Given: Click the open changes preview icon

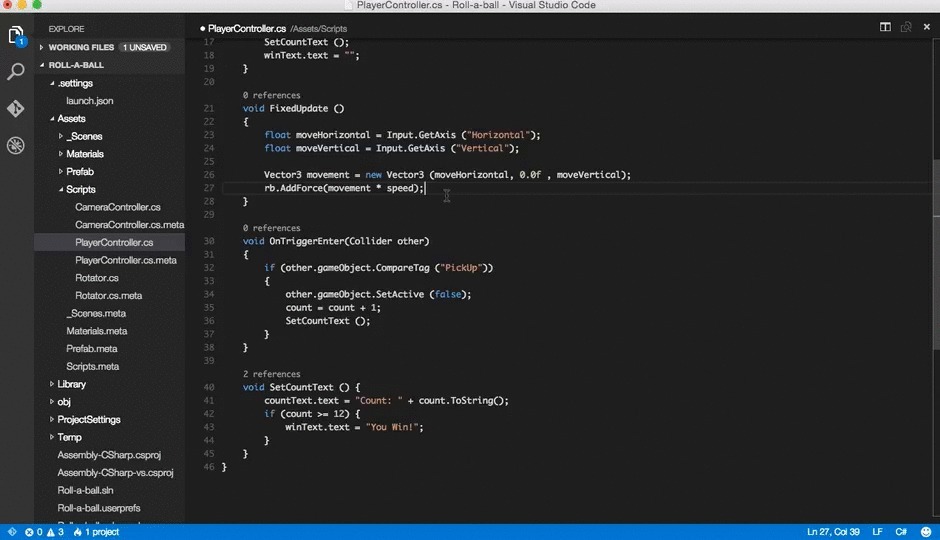Looking at the screenshot, I should [x=905, y=28].
